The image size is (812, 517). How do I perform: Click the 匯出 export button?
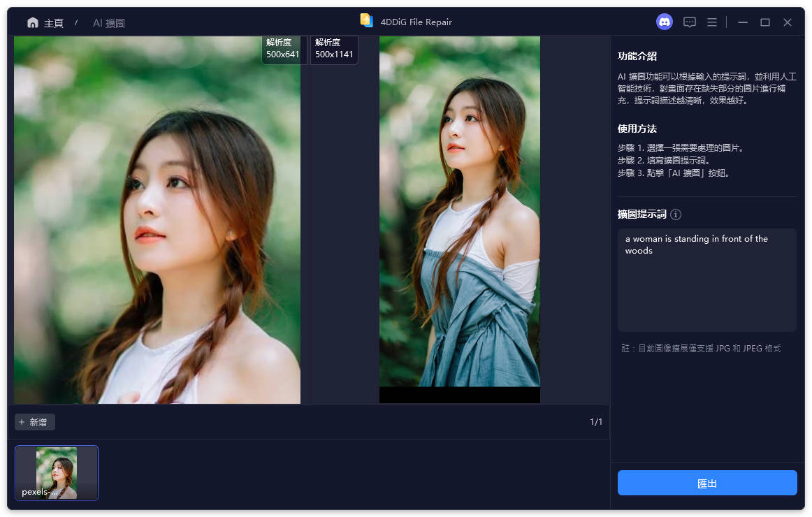(706, 482)
